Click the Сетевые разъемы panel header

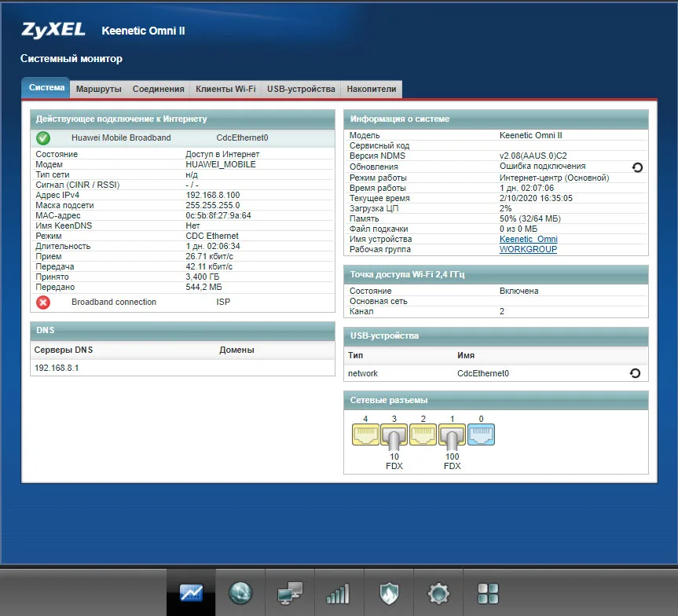point(496,400)
